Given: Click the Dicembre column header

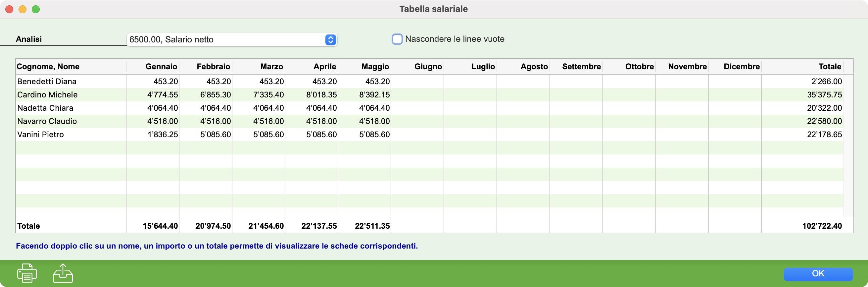Looking at the screenshot, I should (735, 66).
